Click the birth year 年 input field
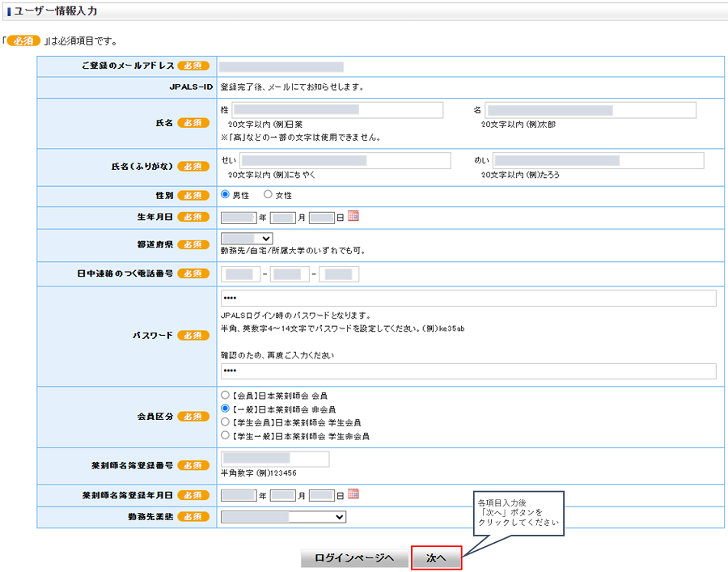Viewport: 728px width, 572px height. pos(238,218)
